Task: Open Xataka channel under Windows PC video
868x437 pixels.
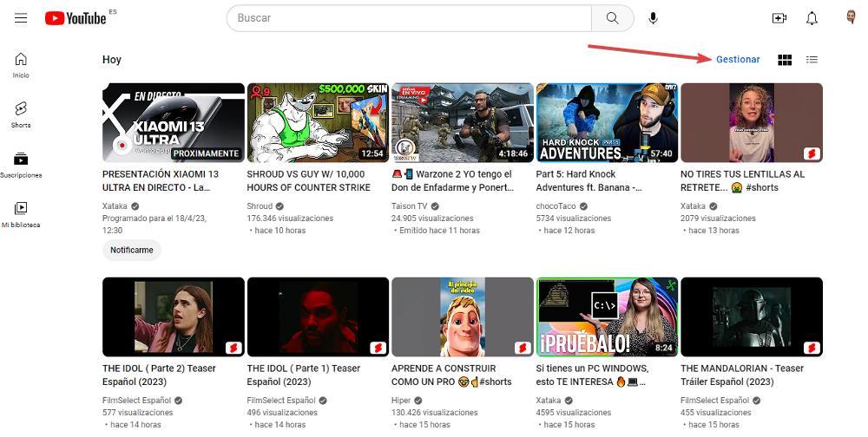Action: (x=548, y=400)
